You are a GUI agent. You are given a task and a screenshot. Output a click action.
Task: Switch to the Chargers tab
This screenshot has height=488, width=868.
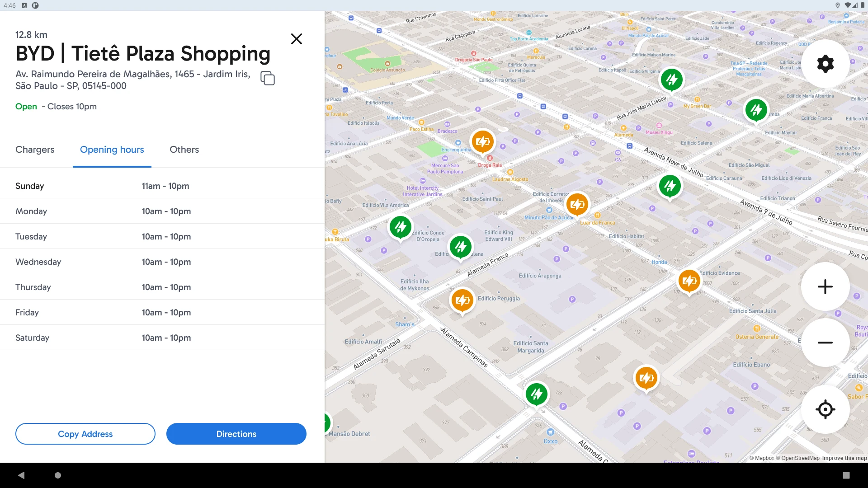[35, 150]
